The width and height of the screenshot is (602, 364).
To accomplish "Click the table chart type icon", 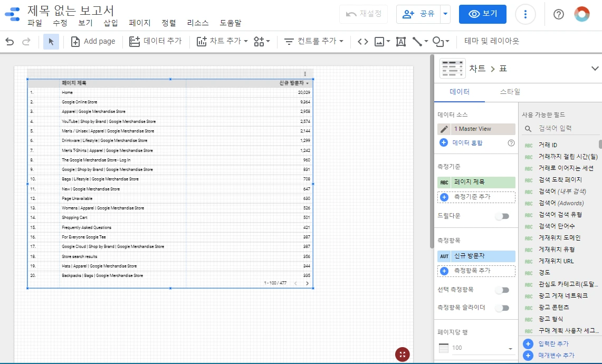I will click(x=453, y=69).
